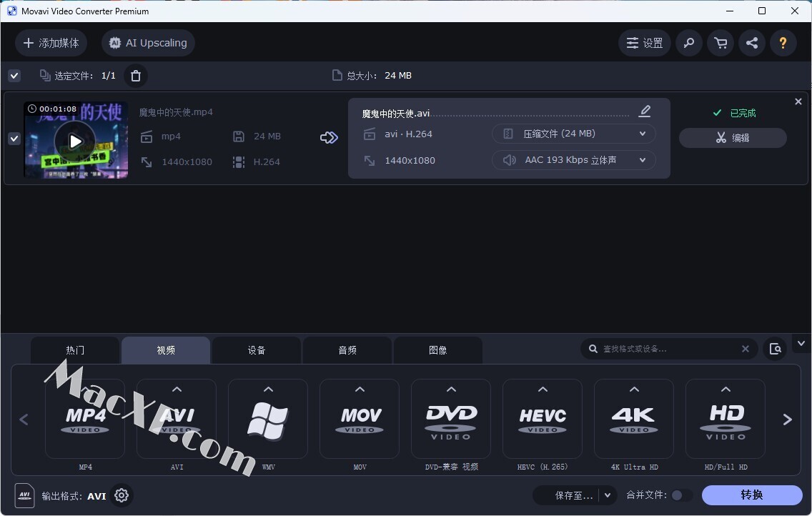The image size is (812, 516).
Task: Open help via question mark icon
Action: (x=783, y=43)
